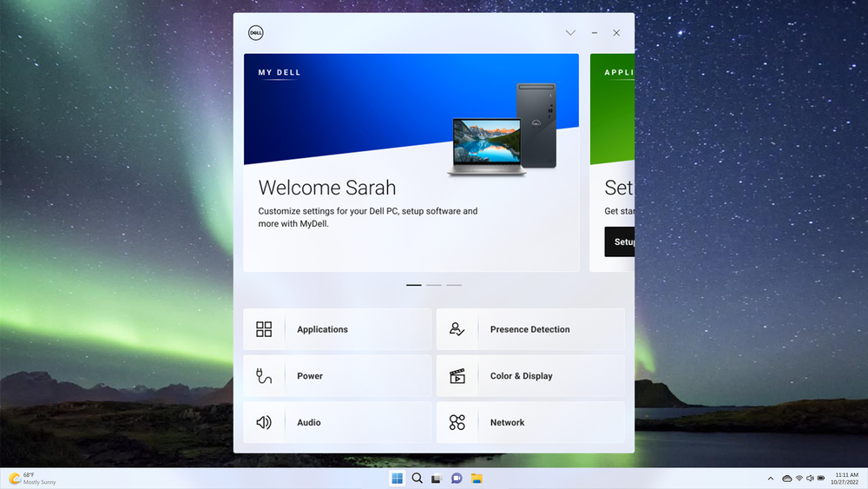Show hidden system tray icons
868x489 pixels.
(771, 479)
